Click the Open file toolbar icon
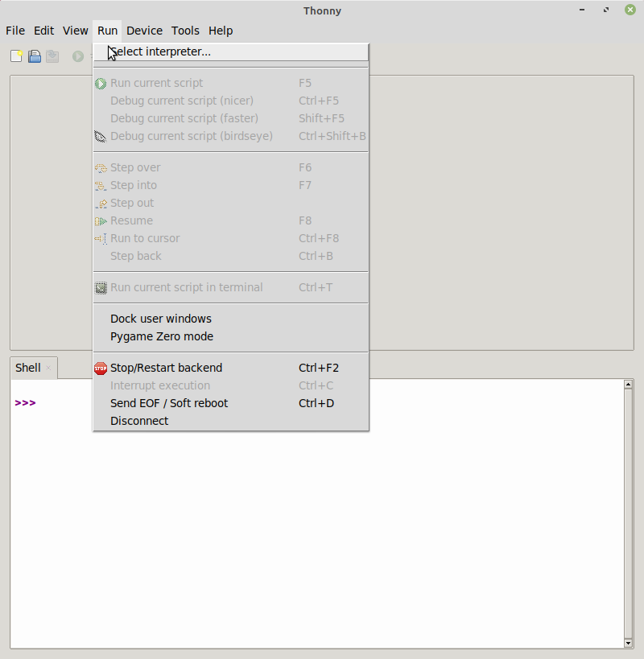 pyautogui.click(x=35, y=56)
